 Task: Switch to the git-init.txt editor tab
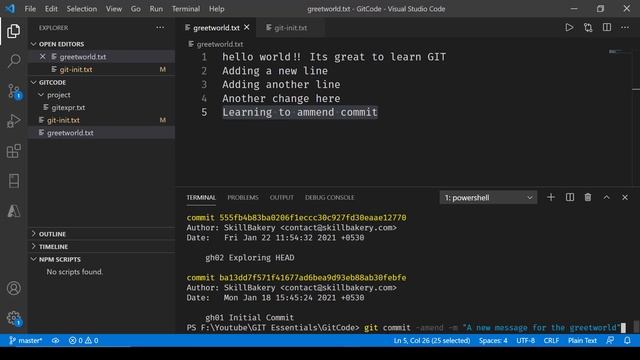(291, 28)
